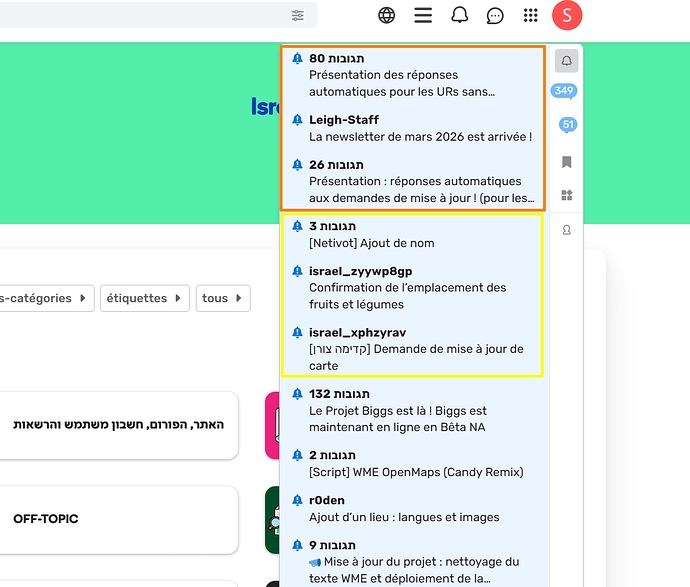Open the tous dropdown filter
This screenshot has height=587, width=690.
pyautogui.click(x=223, y=298)
